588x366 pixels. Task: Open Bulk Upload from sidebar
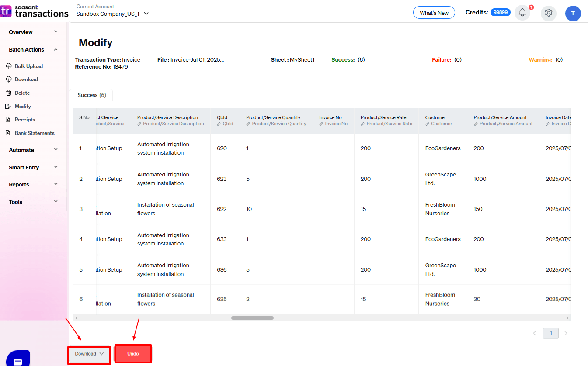28,66
